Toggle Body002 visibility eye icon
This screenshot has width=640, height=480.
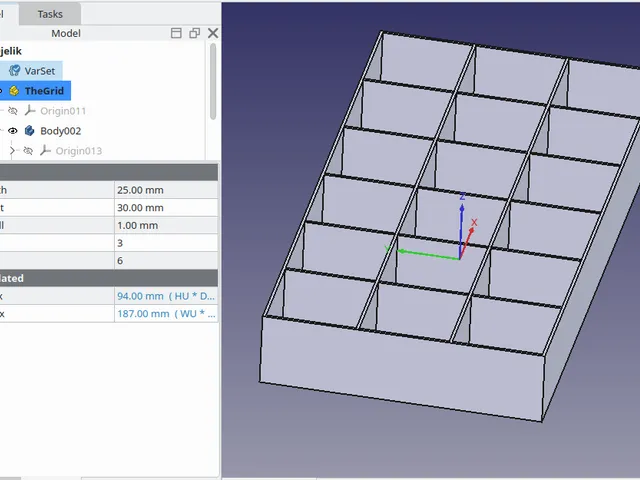point(13,131)
